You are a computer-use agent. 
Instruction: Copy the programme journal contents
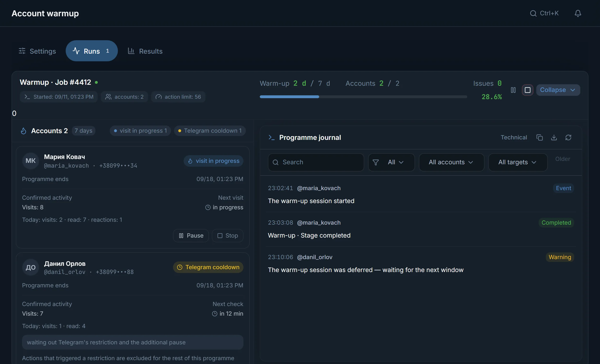pyautogui.click(x=539, y=137)
